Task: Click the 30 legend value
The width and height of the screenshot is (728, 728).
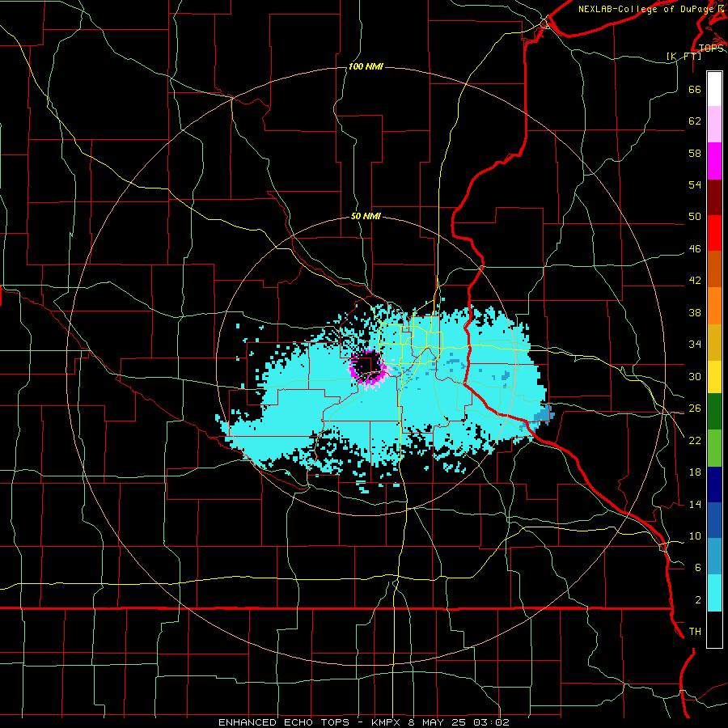Action: (x=695, y=376)
